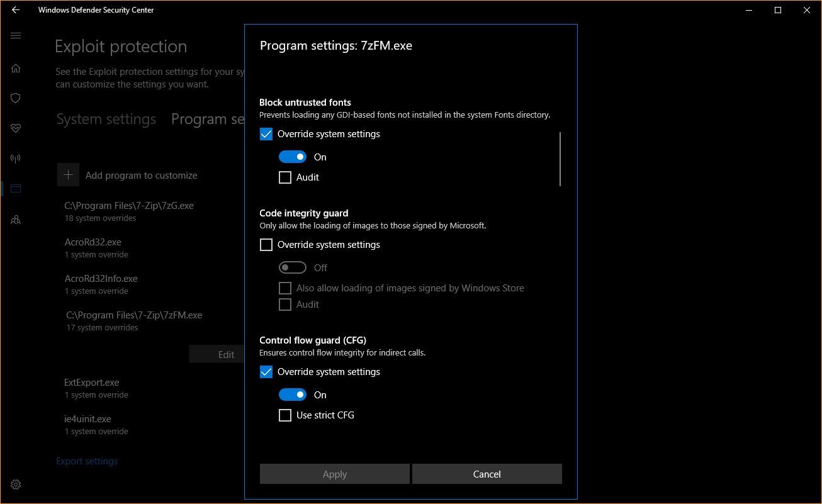Screen dimensions: 822x504
Task: Open Device performance & health heart icon
Action: coord(16,128)
